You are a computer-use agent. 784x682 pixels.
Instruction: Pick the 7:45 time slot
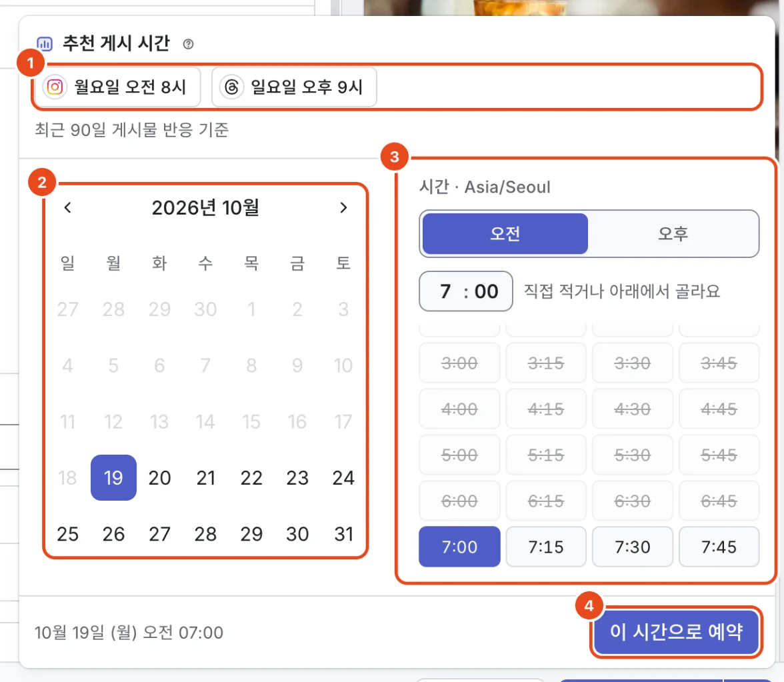click(719, 547)
